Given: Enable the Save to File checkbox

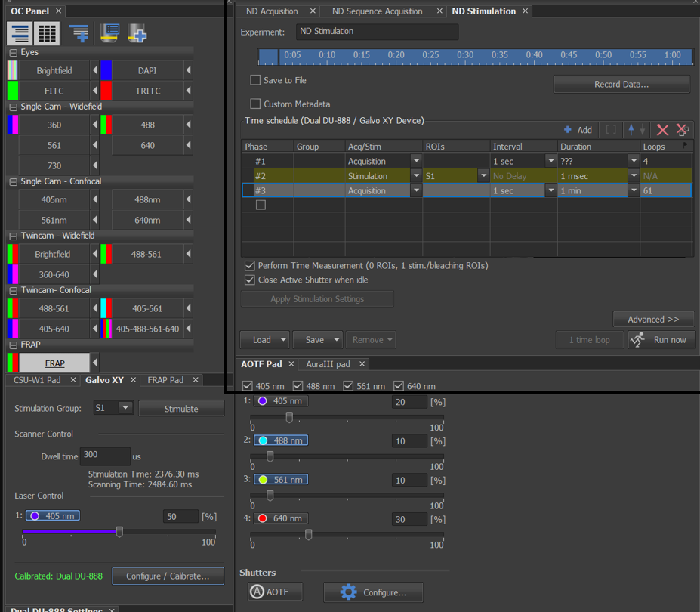Looking at the screenshot, I should (255, 80).
